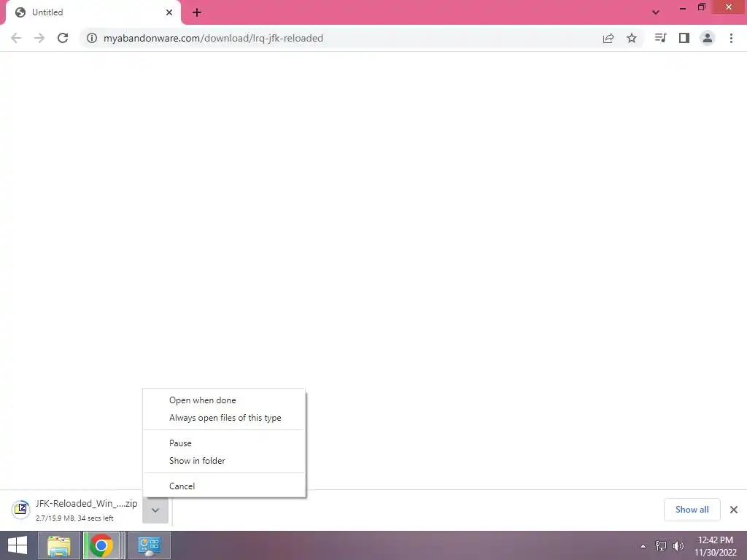Restore down the Chrome window
Screen dimensions: 747x560
pos(702,7)
